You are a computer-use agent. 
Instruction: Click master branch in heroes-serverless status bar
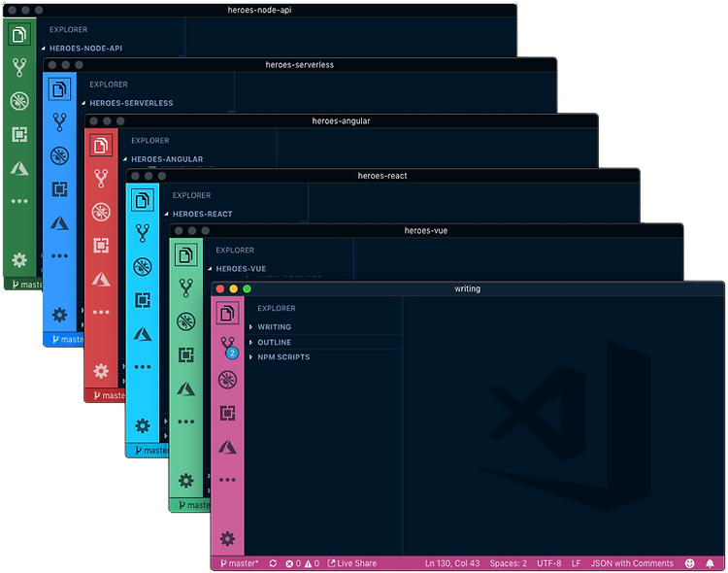(68, 340)
